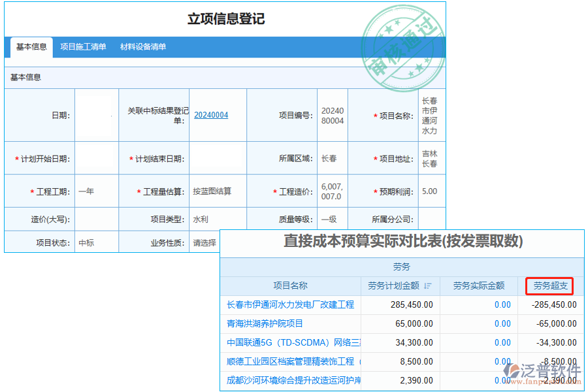
Task: Click the 计划开始日期 input field
Action: pos(96,159)
